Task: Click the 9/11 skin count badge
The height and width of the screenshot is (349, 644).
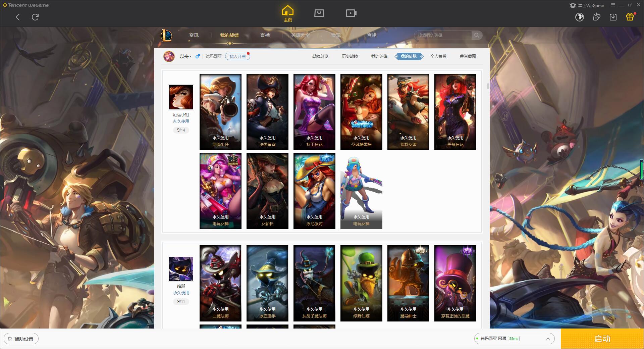Action: pos(181,302)
